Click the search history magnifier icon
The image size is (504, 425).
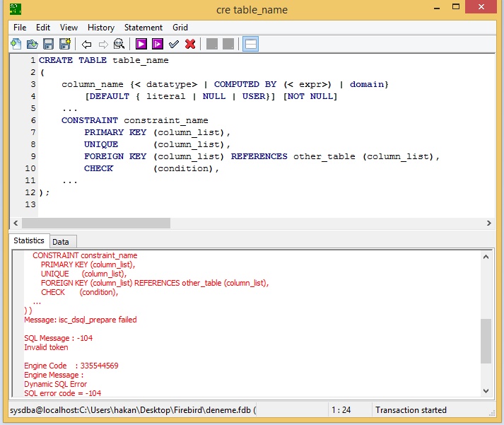coord(119,44)
